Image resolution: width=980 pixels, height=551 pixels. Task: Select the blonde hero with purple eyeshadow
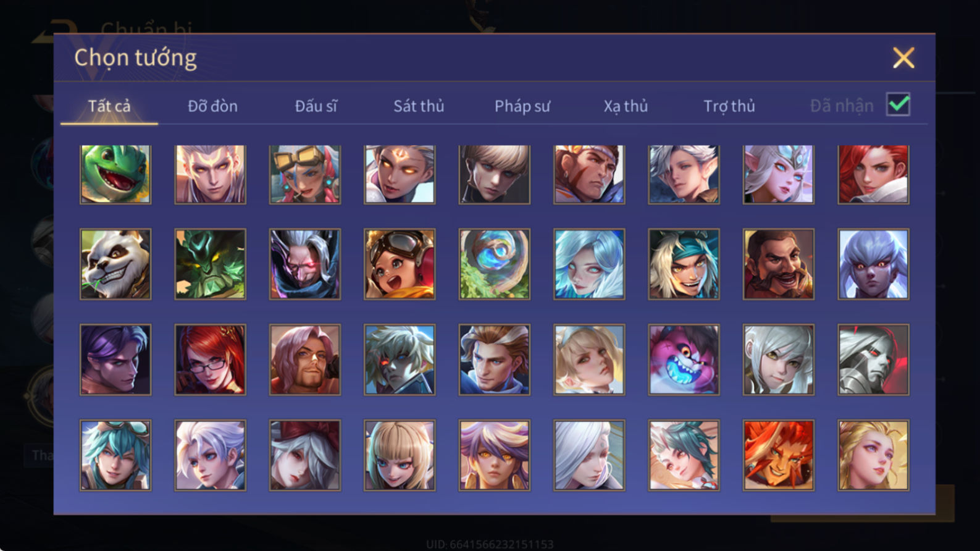point(873,455)
